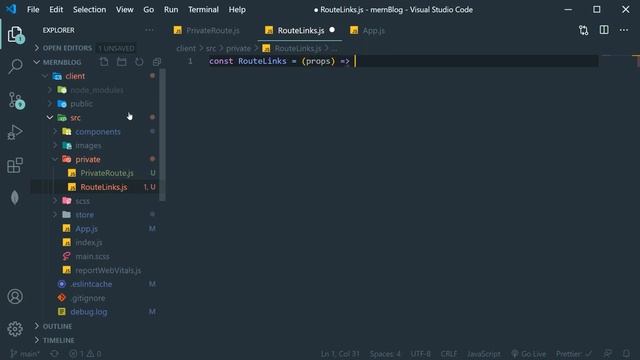640x360 pixels.
Task: Click the Explorer panel vertical scrollbar
Action: (162, 135)
